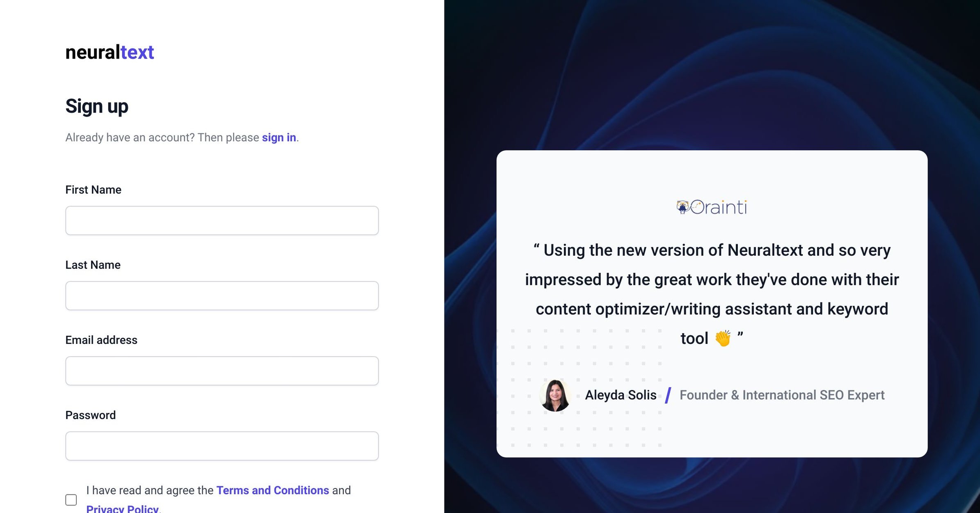Image resolution: width=980 pixels, height=513 pixels.
Task: Focus the First Name input field
Action: (222, 221)
